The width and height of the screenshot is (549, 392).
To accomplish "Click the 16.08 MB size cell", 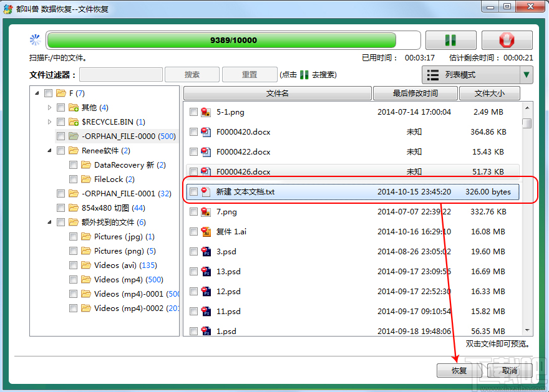I will (x=488, y=231).
